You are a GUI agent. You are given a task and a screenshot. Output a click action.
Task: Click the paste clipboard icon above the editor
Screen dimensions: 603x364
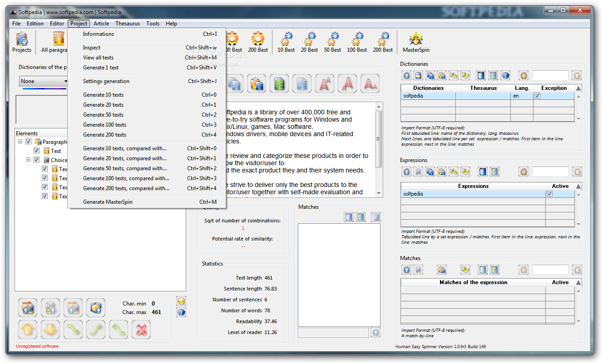click(x=257, y=84)
